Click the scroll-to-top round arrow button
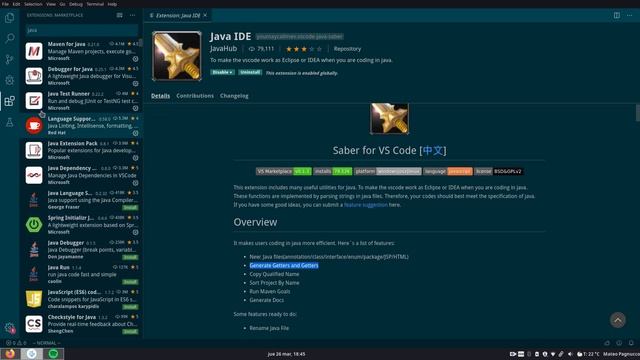 pyautogui.click(x=618, y=320)
